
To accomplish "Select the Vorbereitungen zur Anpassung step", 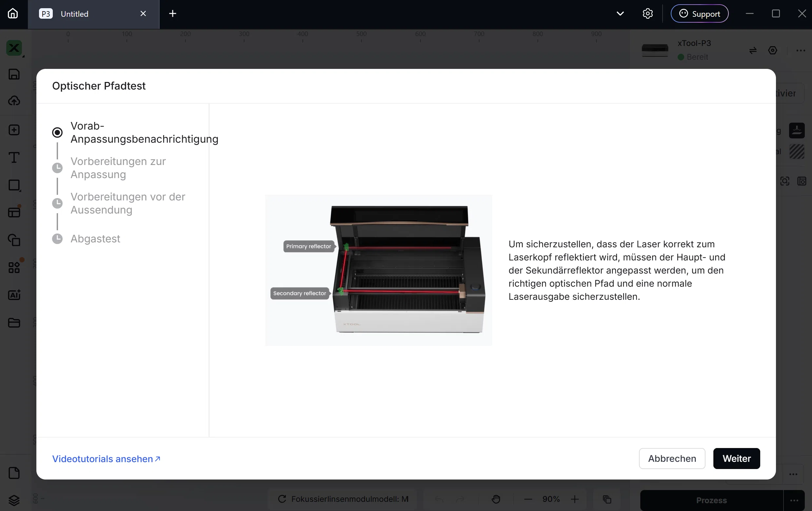I will 118,168.
